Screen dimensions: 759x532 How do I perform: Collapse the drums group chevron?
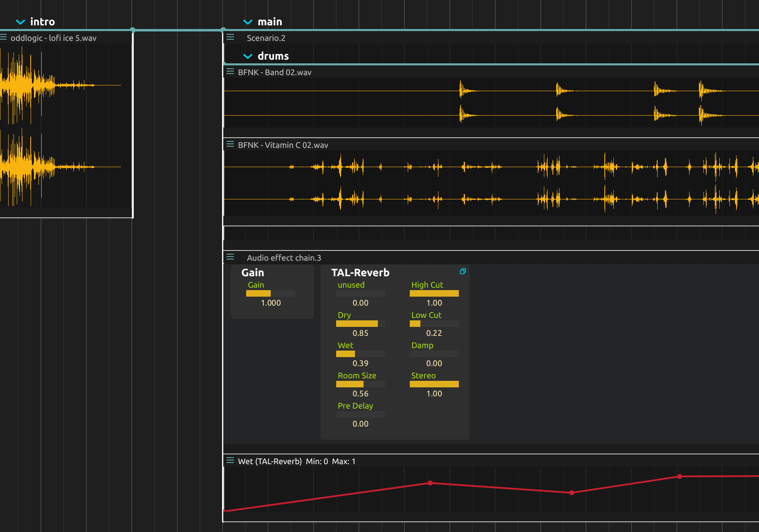pyautogui.click(x=247, y=56)
